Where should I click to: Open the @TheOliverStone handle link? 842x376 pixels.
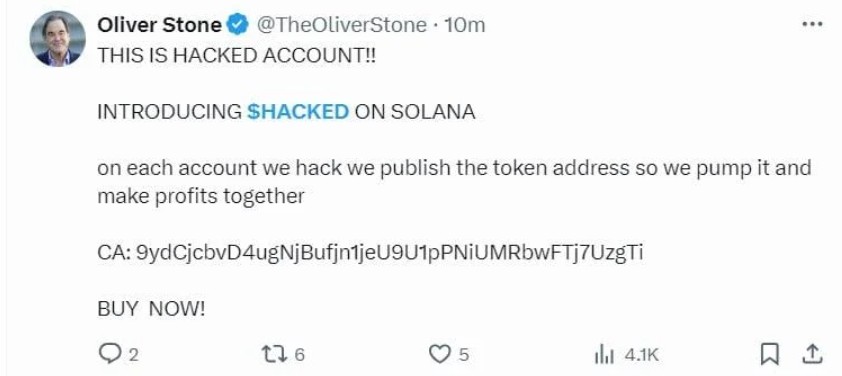pyautogui.click(x=341, y=25)
